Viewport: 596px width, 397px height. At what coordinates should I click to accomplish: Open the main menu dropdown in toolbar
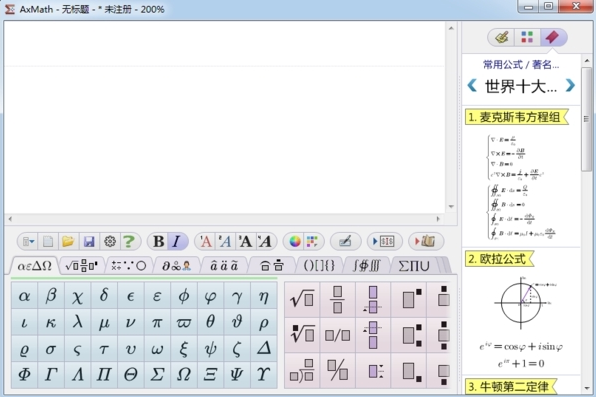coord(29,241)
